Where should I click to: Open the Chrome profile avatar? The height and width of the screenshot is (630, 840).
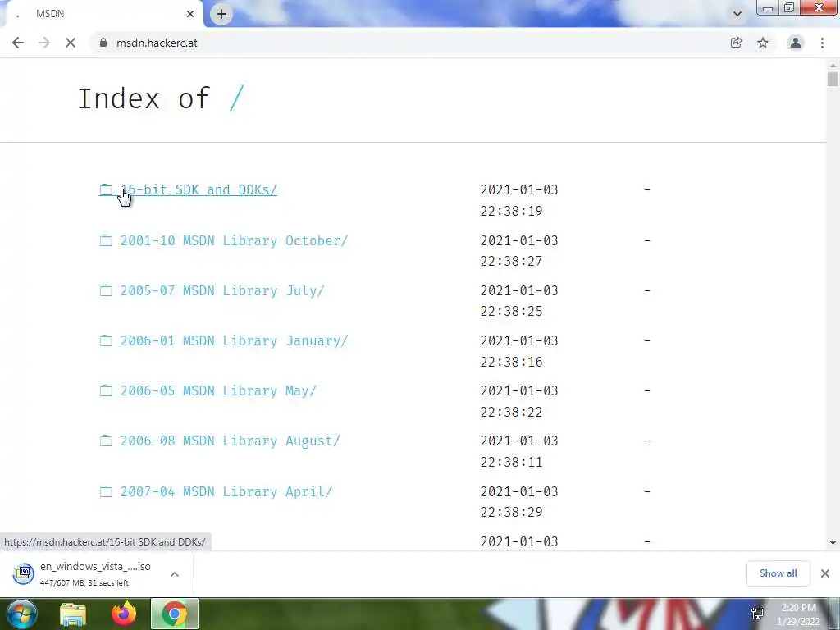click(x=796, y=43)
